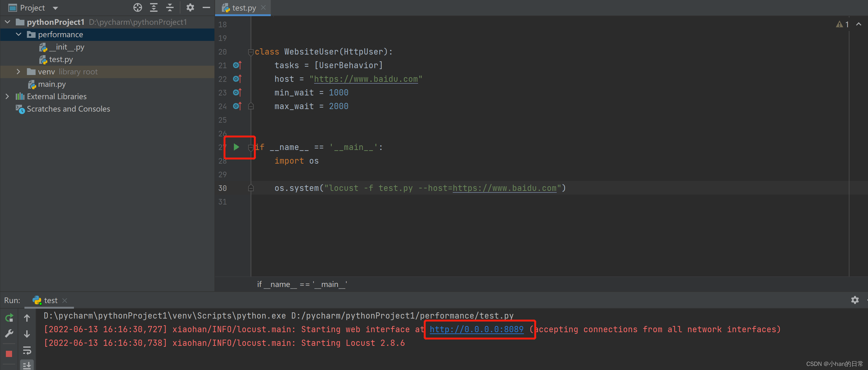Click the Locate/Select Opened File icon
The width and height of the screenshot is (868, 370).
137,7
